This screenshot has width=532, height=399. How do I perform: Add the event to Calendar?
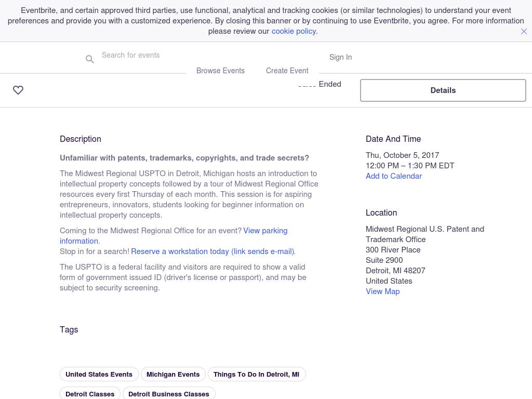(394, 176)
